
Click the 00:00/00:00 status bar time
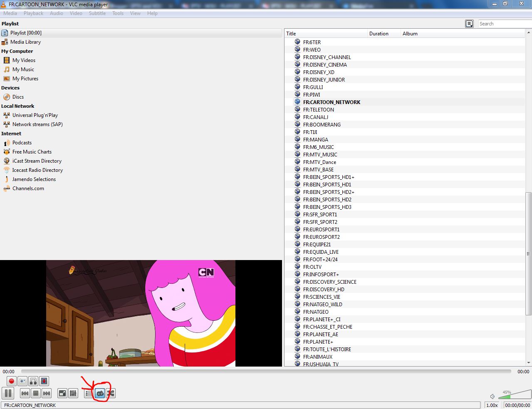tap(517, 405)
